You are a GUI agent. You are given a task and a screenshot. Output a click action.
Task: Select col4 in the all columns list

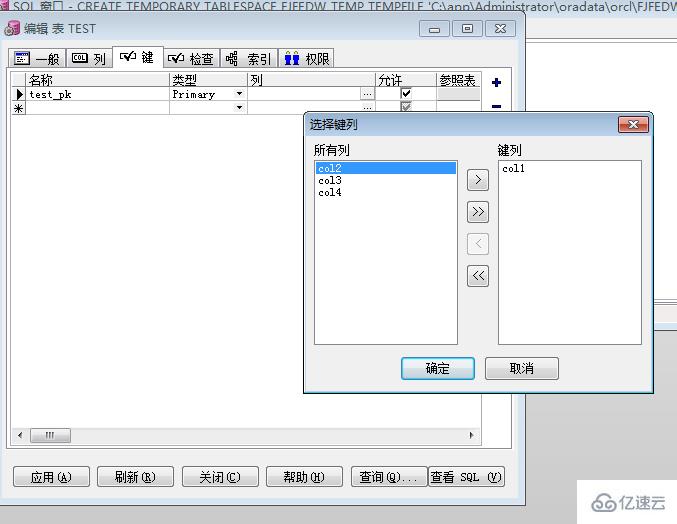pos(386,193)
